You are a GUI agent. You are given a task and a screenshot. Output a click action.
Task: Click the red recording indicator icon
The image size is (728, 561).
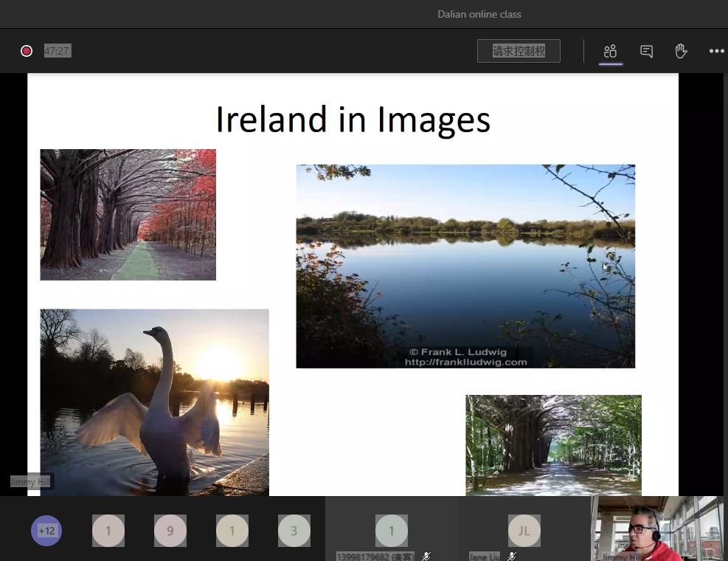[27, 51]
